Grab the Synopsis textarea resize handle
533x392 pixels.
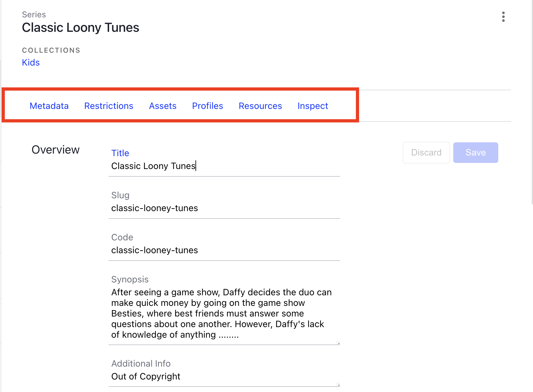(x=338, y=343)
